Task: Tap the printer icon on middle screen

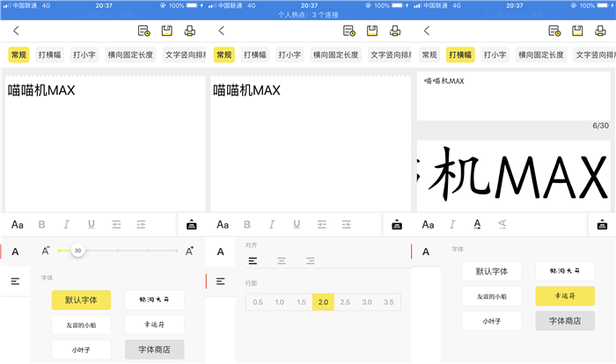Action: [x=395, y=31]
